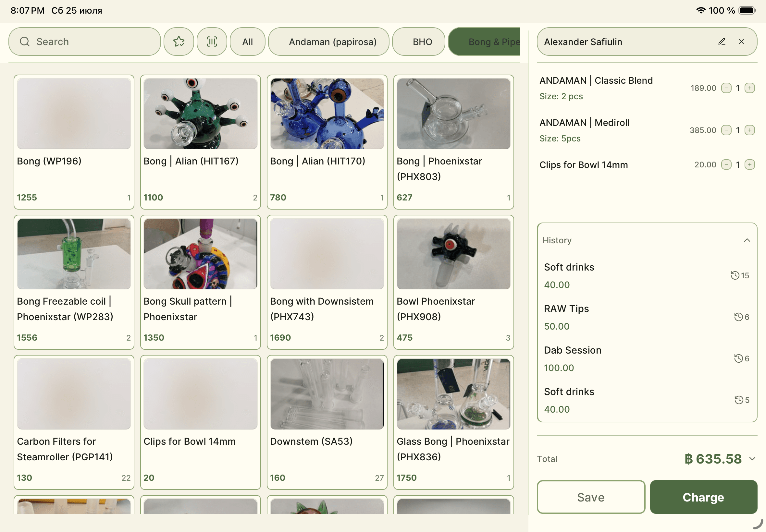The image size is (766, 532).
Task: Open the barcode scanner
Action: [212, 42]
